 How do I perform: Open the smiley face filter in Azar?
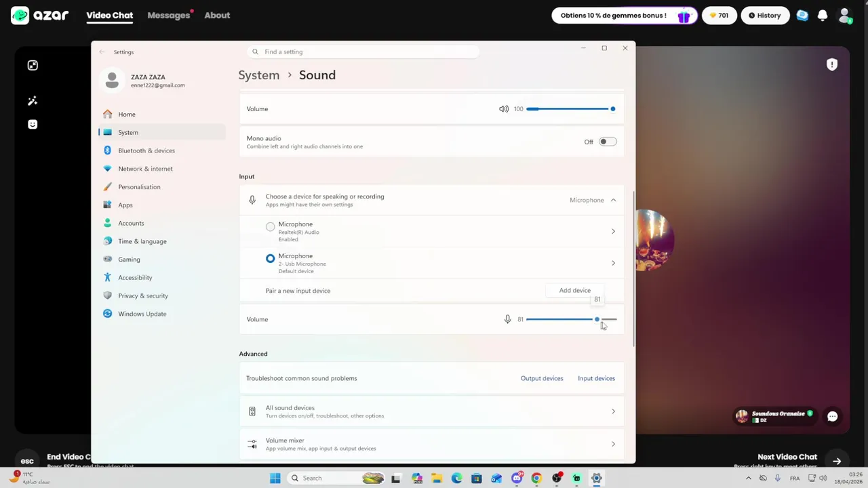coord(33,124)
